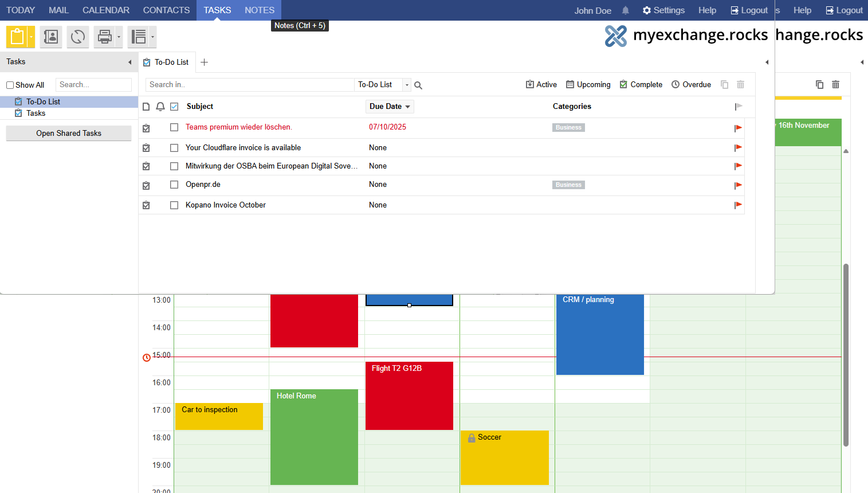Image resolution: width=868 pixels, height=493 pixels.
Task: Click the red flag on Openpr.de task
Action: tap(738, 185)
